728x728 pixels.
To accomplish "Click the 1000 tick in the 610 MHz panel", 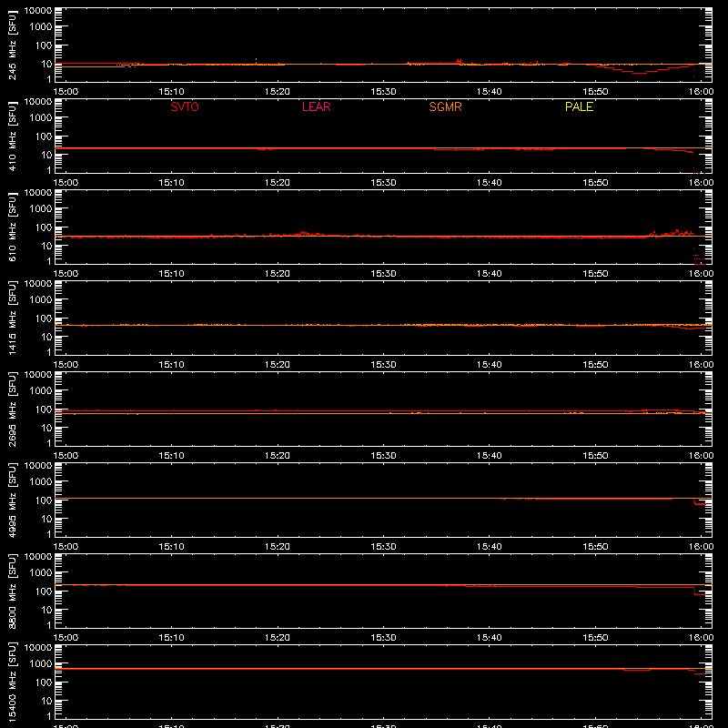I will [41, 209].
